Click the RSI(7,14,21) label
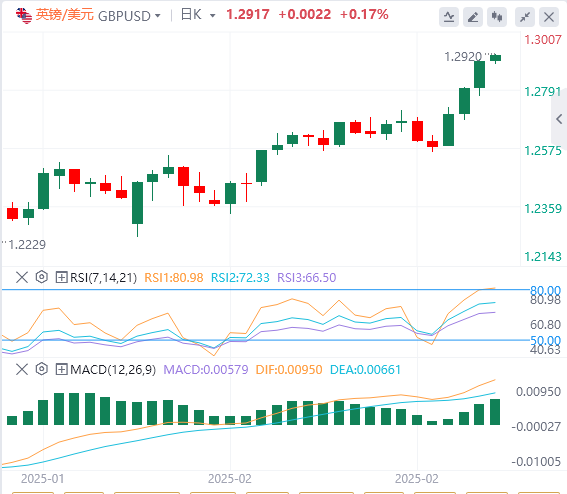This screenshot has height=494, width=567. [x=103, y=278]
